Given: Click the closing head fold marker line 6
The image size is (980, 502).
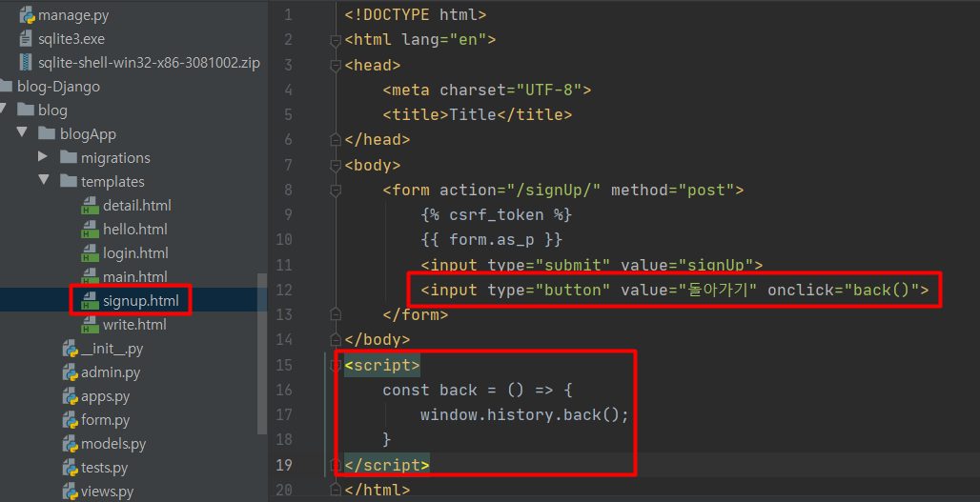Looking at the screenshot, I should pos(336,140).
